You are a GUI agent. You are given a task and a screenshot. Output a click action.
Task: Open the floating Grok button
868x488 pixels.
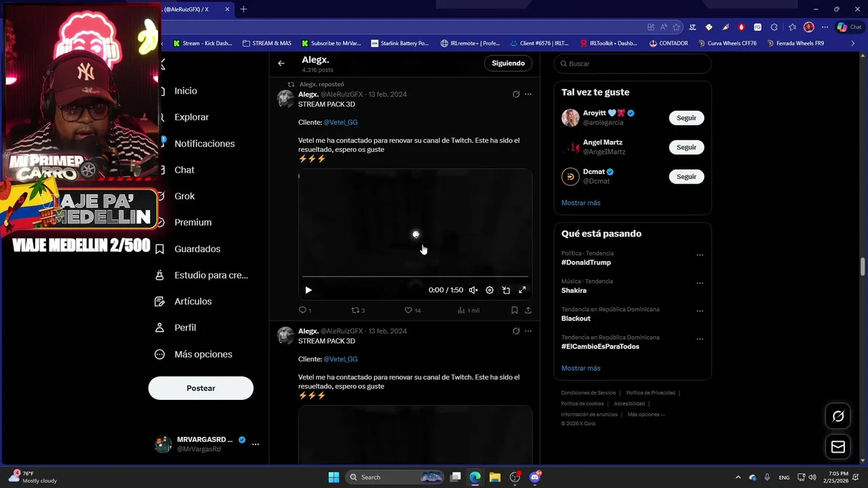838,416
